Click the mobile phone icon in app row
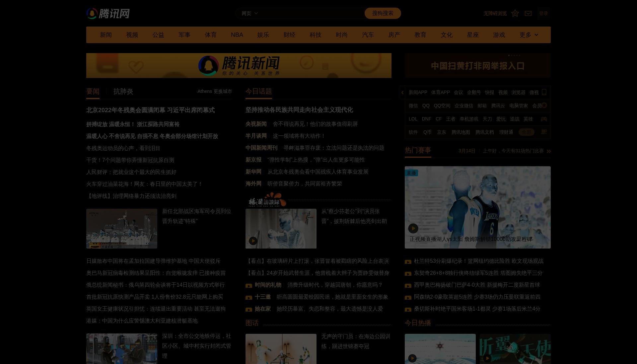 coord(544,92)
